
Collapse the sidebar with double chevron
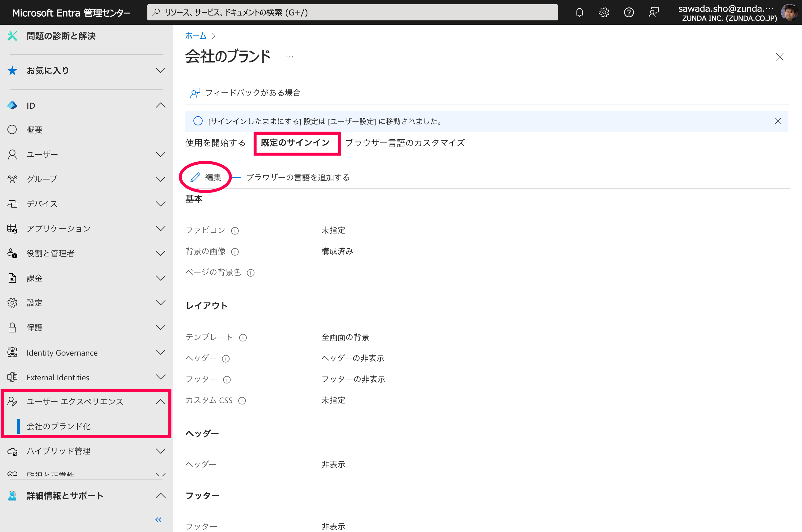pos(158,519)
